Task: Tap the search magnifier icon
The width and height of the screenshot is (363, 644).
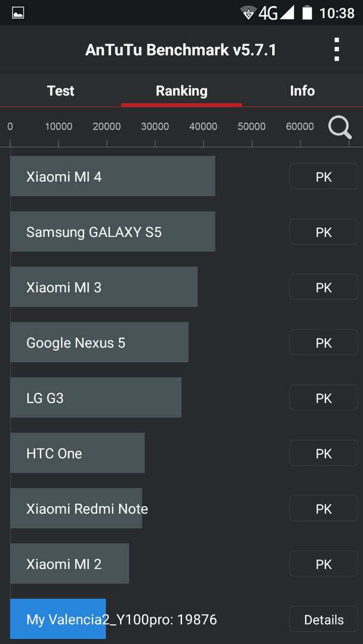Action: 340,128
